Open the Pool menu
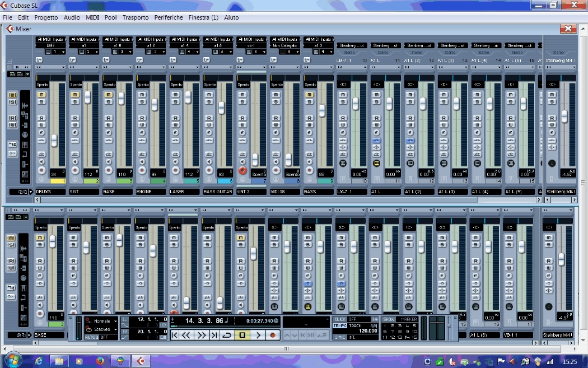 (110, 17)
